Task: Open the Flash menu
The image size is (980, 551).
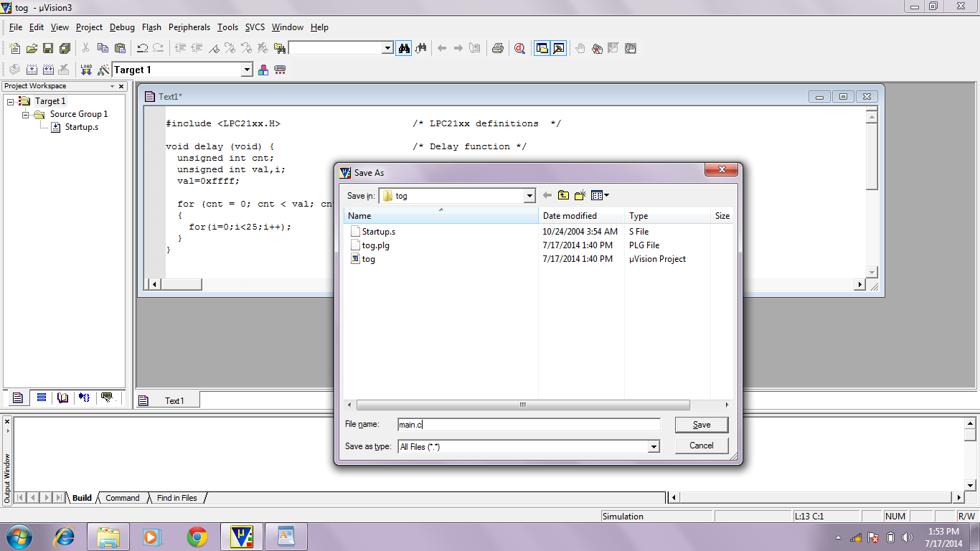Action: click(151, 27)
